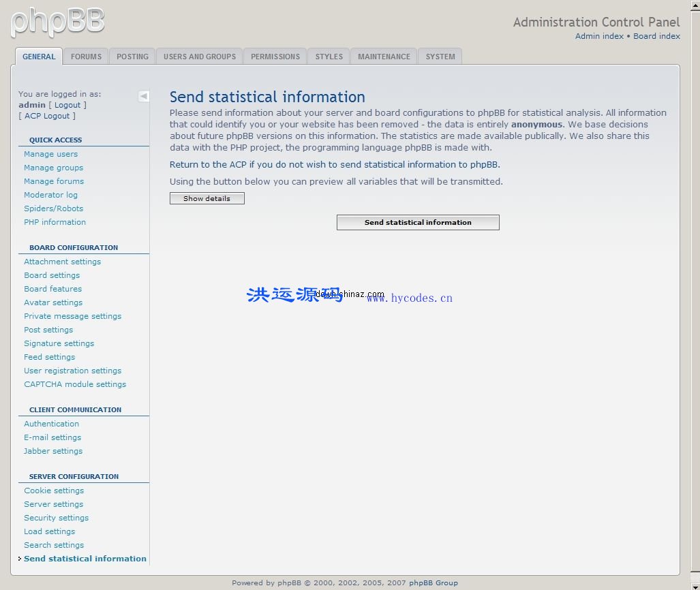
Task: Open the Admin index link
Action: [599, 36]
